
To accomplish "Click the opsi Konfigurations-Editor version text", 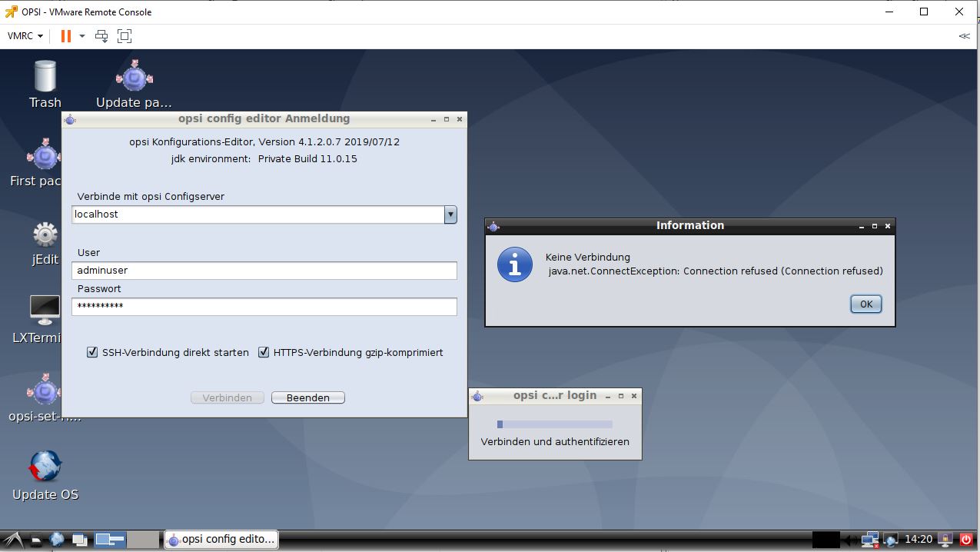I will click(x=264, y=142).
